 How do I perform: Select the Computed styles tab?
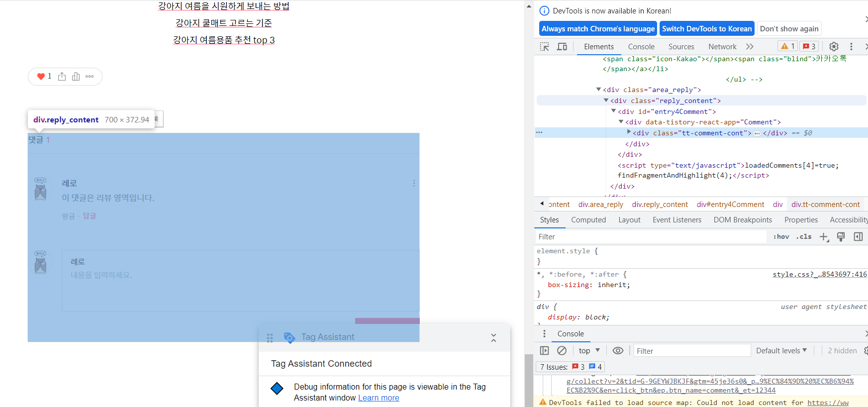[588, 220]
